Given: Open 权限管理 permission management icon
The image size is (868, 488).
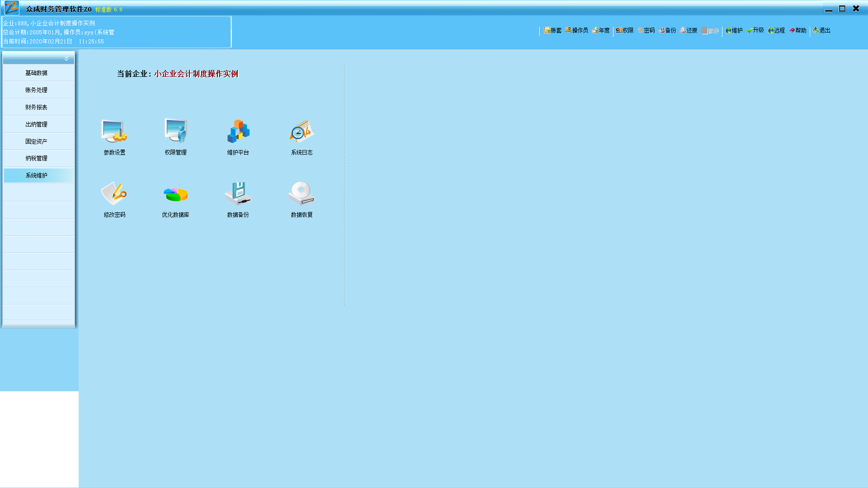Looking at the screenshot, I should pos(175,137).
